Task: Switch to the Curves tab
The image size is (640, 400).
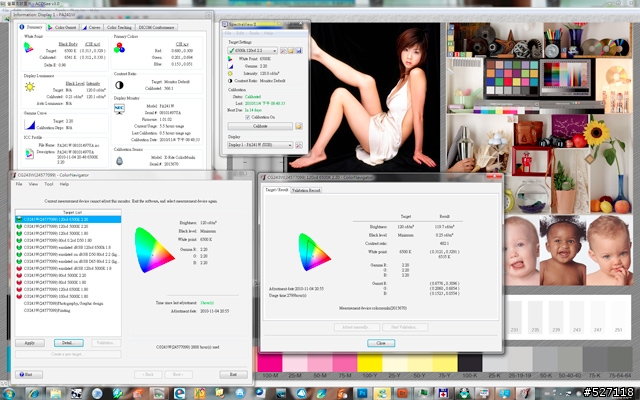Action: [x=91, y=27]
